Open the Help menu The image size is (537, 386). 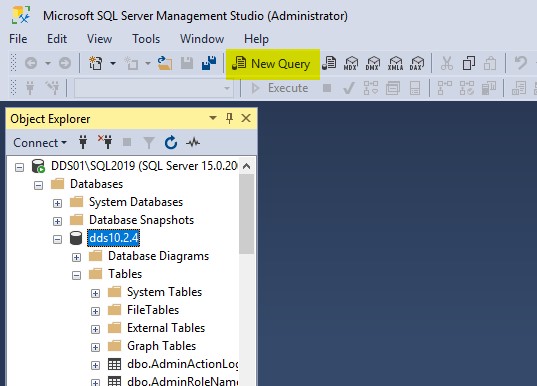pos(256,39)
